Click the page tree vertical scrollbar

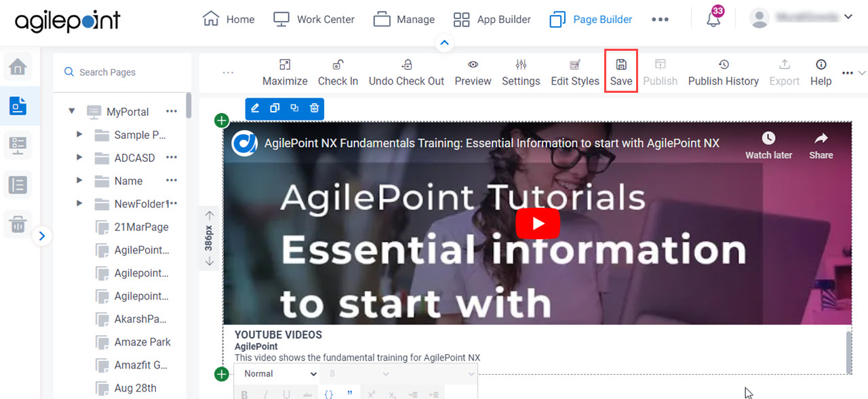pos(189,106)
